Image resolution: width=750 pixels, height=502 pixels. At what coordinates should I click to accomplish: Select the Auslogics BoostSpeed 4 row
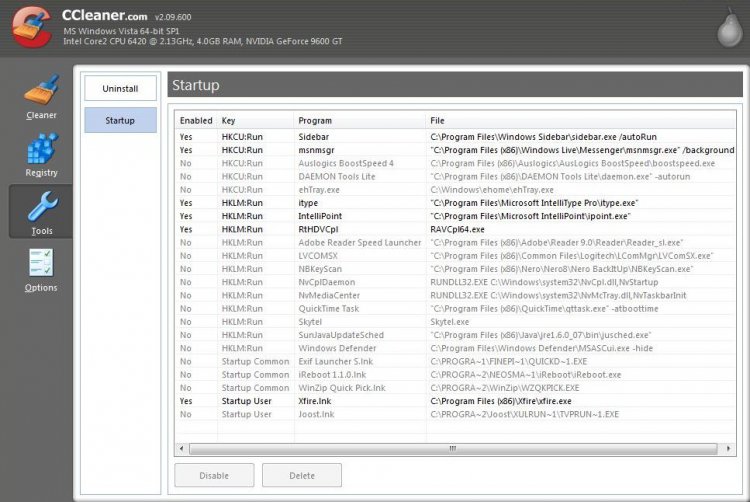click(x=455, y=164)
